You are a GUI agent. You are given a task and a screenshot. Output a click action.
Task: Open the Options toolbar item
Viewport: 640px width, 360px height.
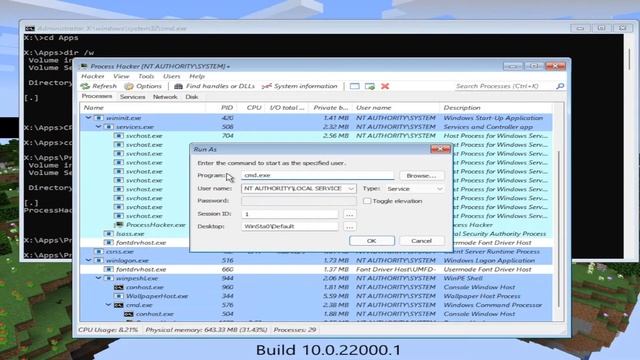tap(143, 86)
